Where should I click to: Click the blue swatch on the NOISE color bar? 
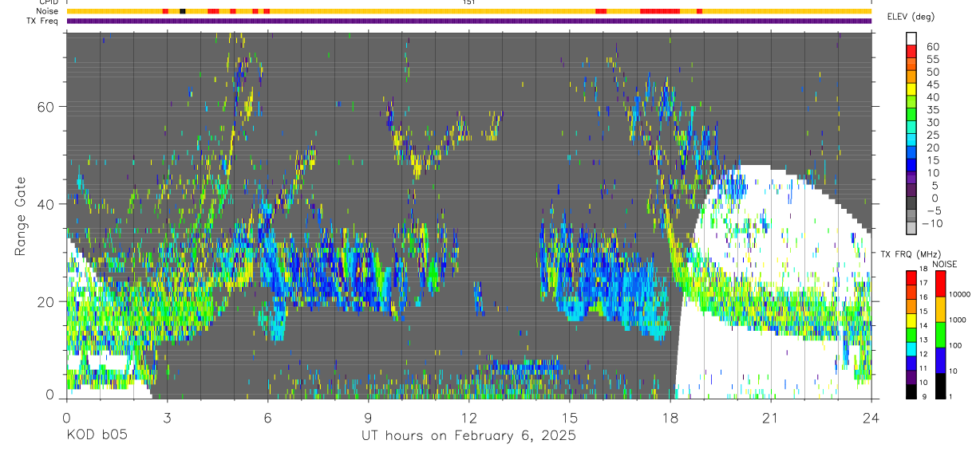[x=939, y=360]
